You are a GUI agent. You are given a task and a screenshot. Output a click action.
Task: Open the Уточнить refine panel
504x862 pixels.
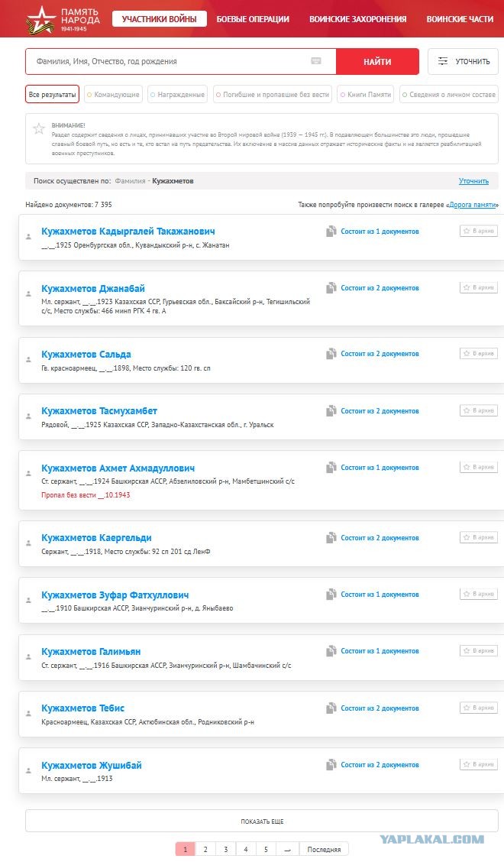(x=463, y=61)
